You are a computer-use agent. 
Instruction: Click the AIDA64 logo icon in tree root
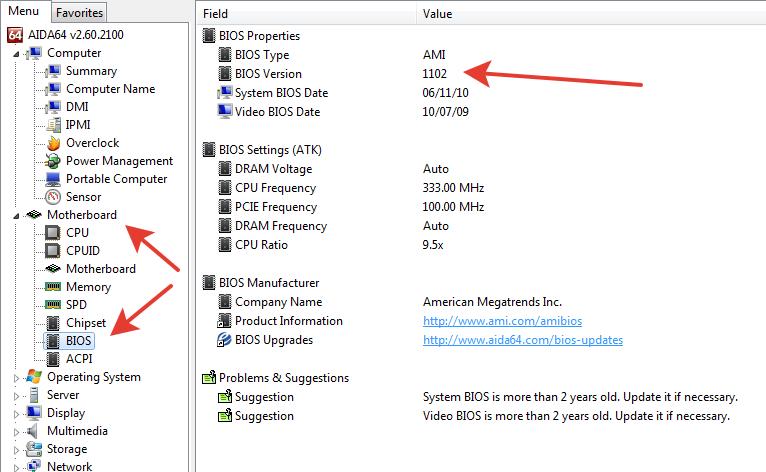(15, 35)
